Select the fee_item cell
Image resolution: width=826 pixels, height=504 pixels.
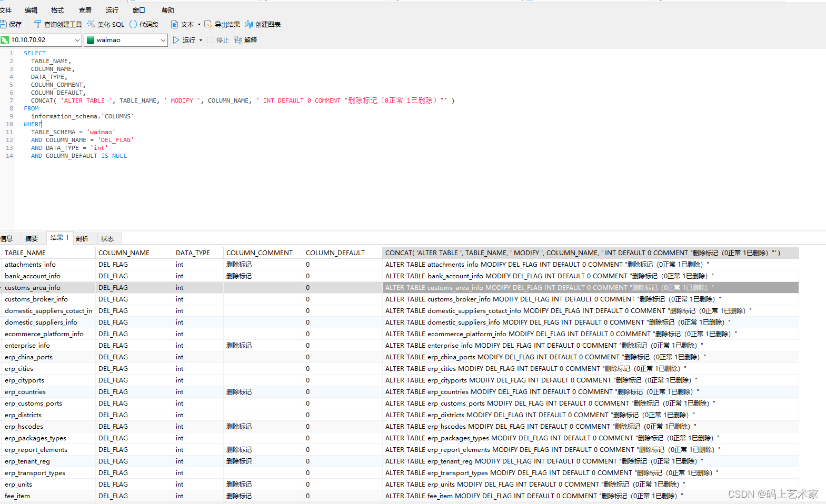48,496
